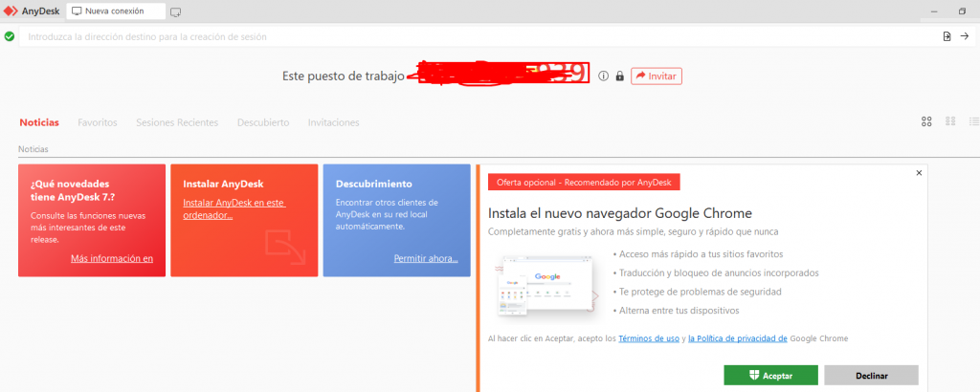
Task: Click the connect arrow icon
Action: pos(965,36)
